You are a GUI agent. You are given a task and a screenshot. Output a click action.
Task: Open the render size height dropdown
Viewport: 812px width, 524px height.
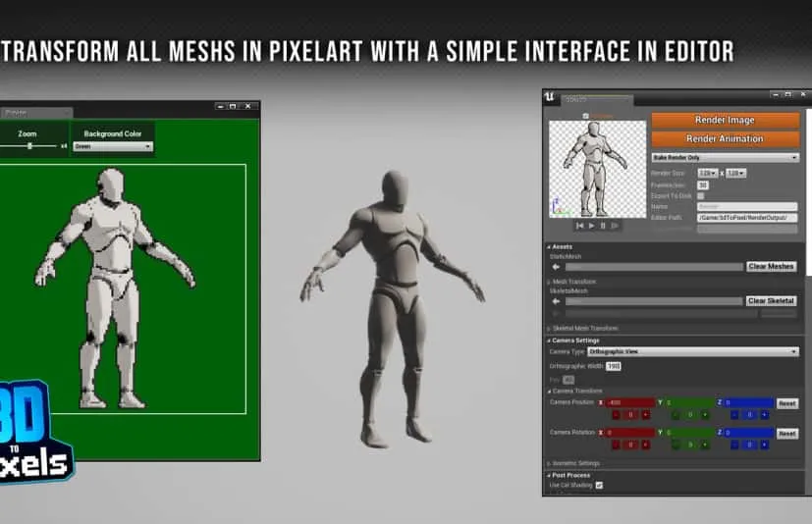[735, 173]
